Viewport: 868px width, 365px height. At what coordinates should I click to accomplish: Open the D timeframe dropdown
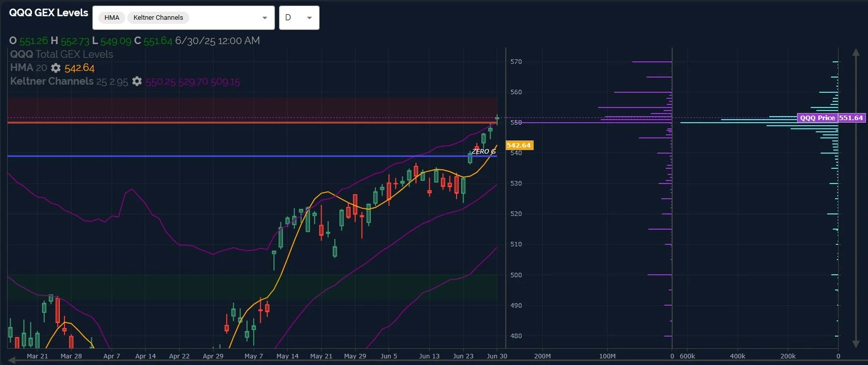(299, 18)
